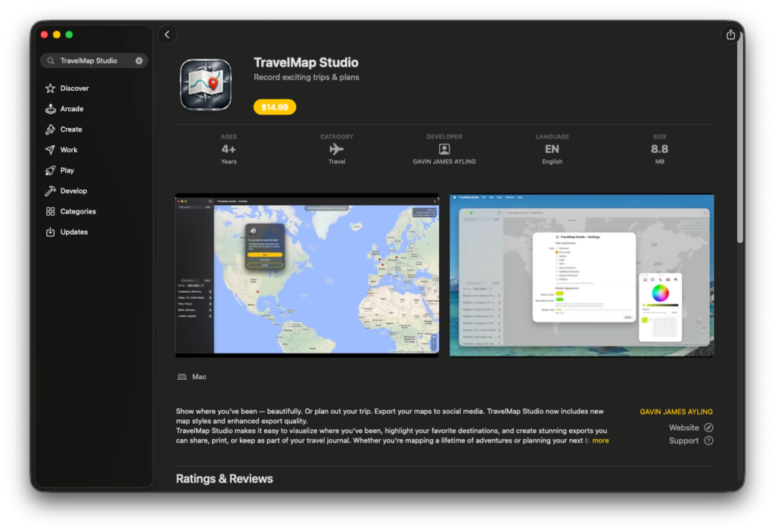Clear the search query text
Viewport: 775px width, 532px height.
point(139,61)
